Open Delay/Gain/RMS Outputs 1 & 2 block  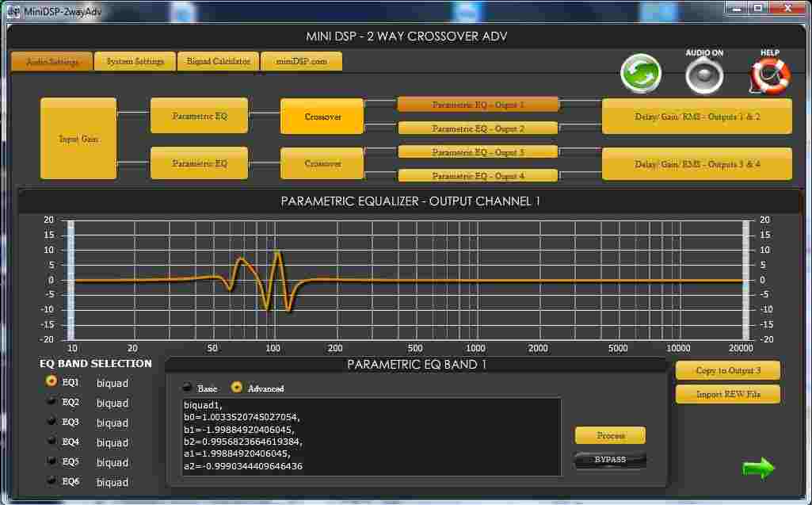pos(697,117)
